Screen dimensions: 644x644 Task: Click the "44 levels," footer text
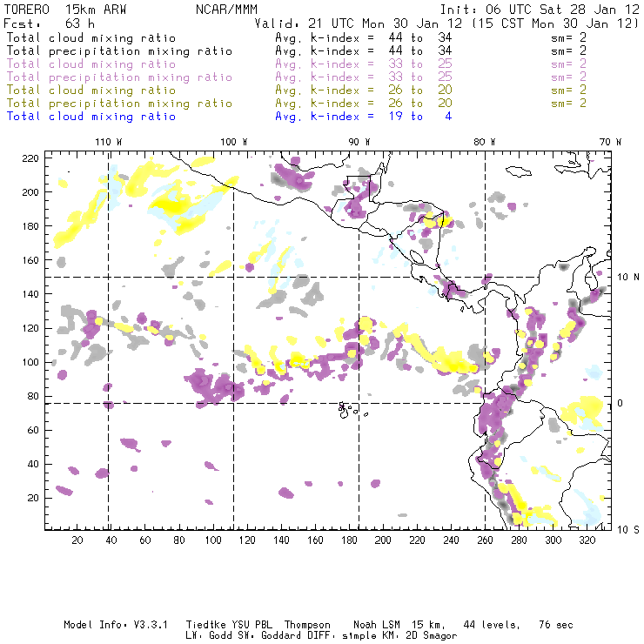pos(492,625)
